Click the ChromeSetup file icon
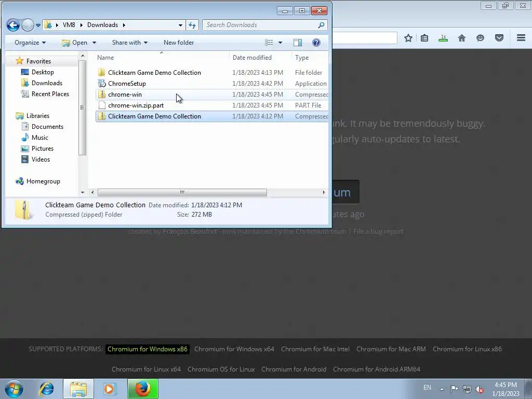The height and width of the screenshot is (399, 532). click(x=102, y=83)
